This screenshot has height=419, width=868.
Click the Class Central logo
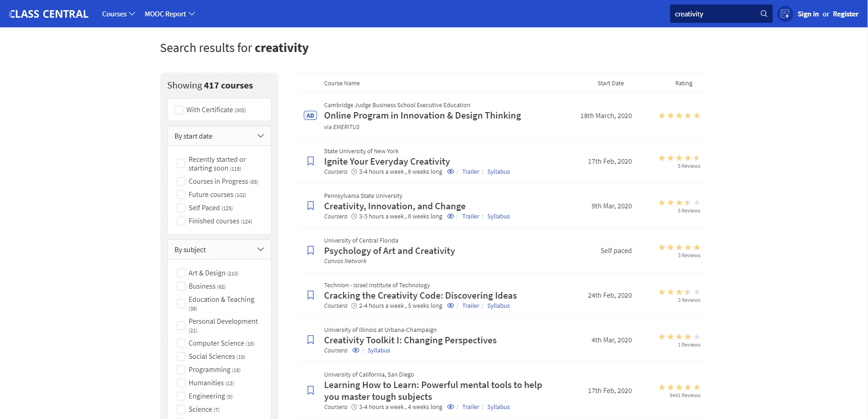48,14
